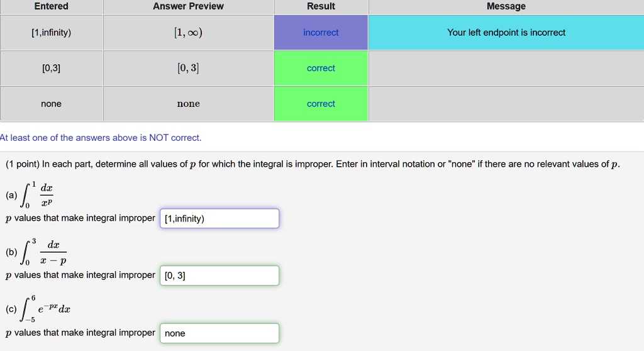Click the answer preview showing [1, ∞)

(188, 33)
